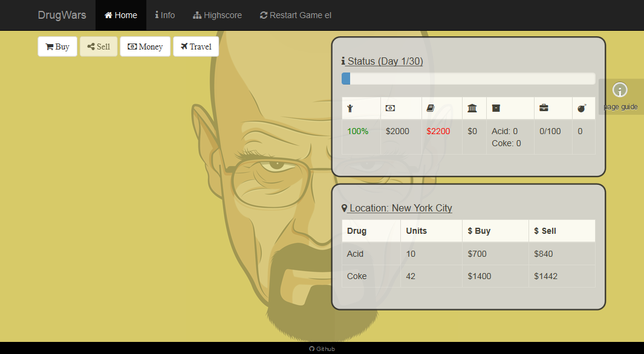Restart the game from navbar
This screenshot has width=644, height=354.
click(296, 15)
